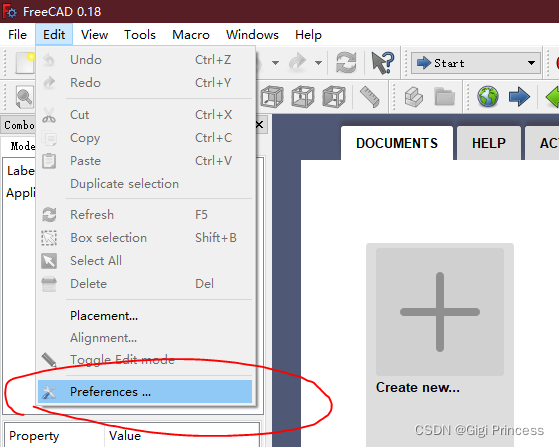Click Toggle Edit mode entry
The height and width of the screenshot is (447, 559).
[145, 360]
